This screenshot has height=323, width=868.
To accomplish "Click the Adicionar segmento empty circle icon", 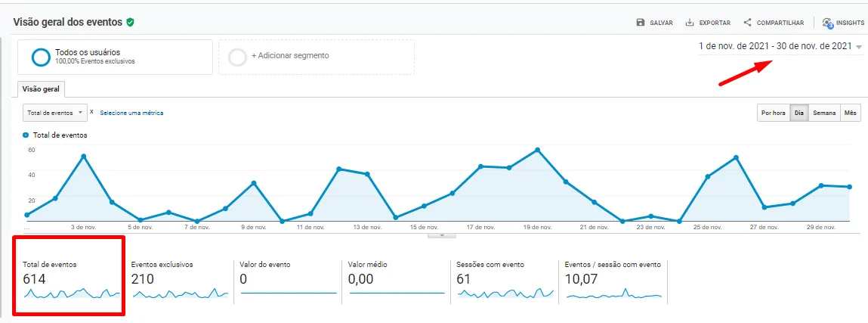I will point(237,57).
